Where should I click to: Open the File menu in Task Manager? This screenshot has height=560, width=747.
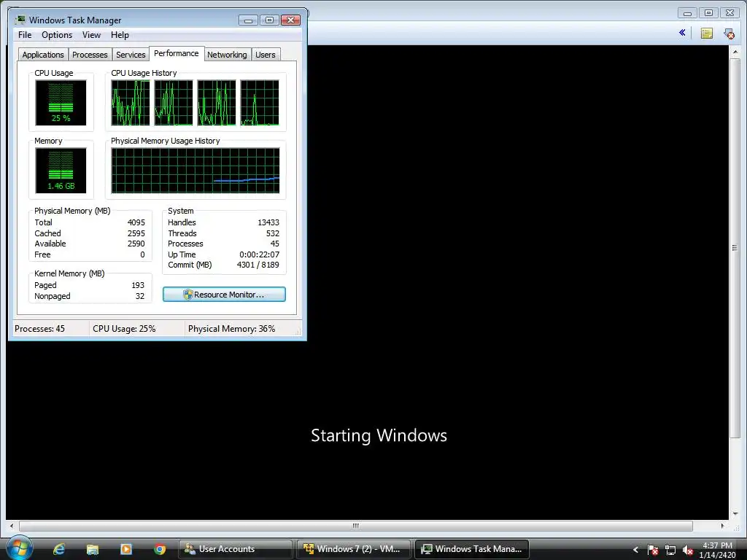25,35
